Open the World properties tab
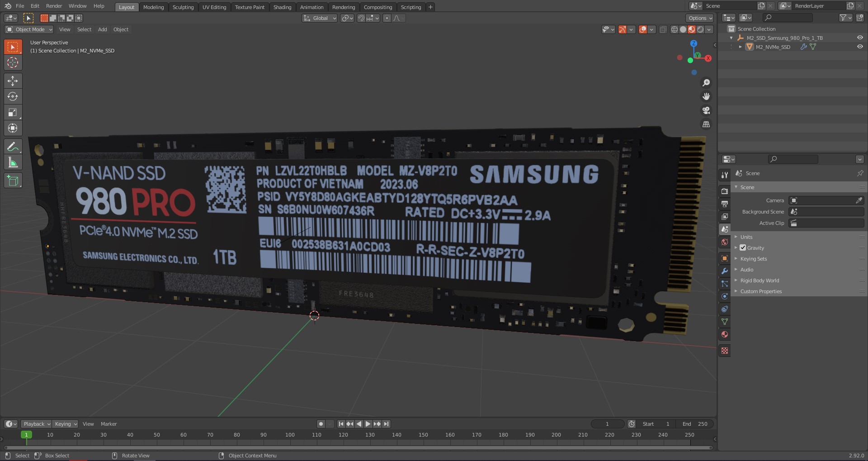 pyautogui.click(x=725, y=242)
